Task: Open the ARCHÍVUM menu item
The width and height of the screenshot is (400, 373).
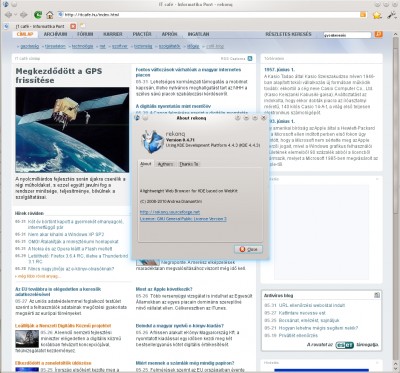Action: point(55,34)
